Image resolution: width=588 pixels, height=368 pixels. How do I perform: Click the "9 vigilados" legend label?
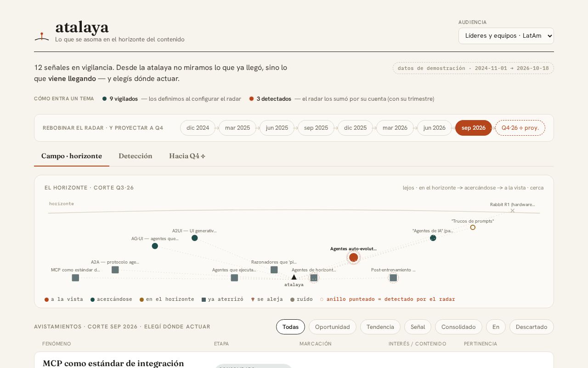pos(124,99)
